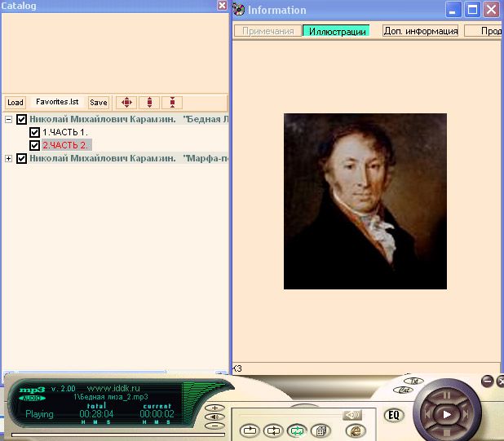Click the Txt oval button on the player
The height and width of the screenshot is (441, 504).
click(x=414, y=381)
